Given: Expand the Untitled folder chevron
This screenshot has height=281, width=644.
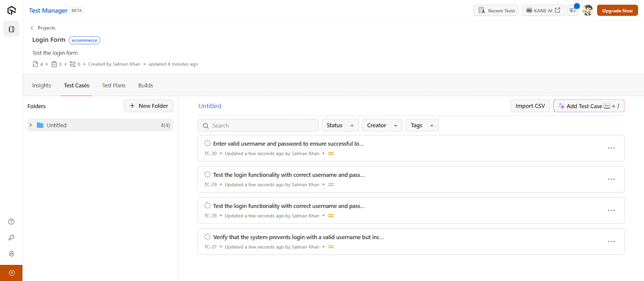Looking at the screenshot, I should pyautogui.click(x=31, y=125).
